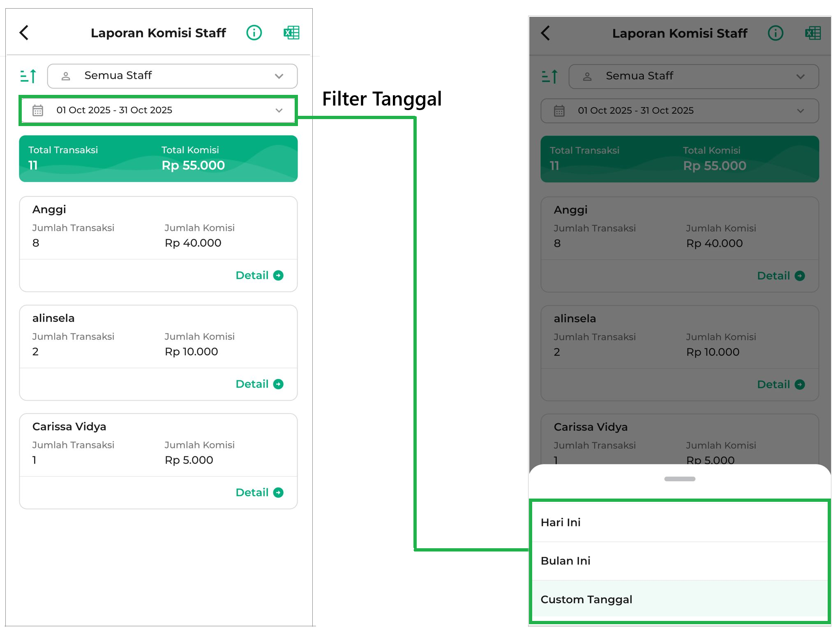Viewport: 840px width, 632px height.
Task: Expand the Semua Staff dropdown
Action: click(x=172, y=76)
